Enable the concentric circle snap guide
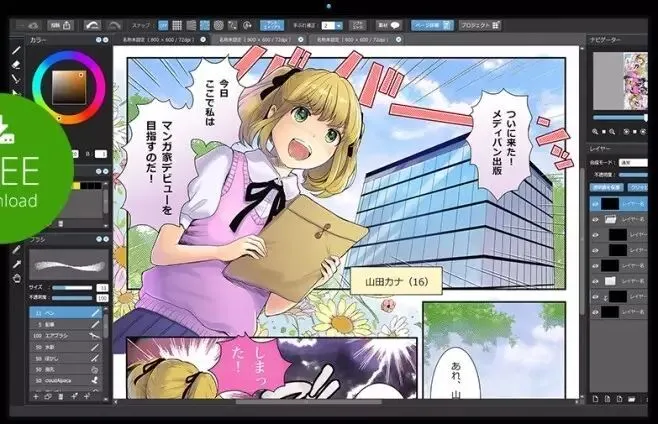Viewport: 658px width, 424px height. (x=219, y=26)
